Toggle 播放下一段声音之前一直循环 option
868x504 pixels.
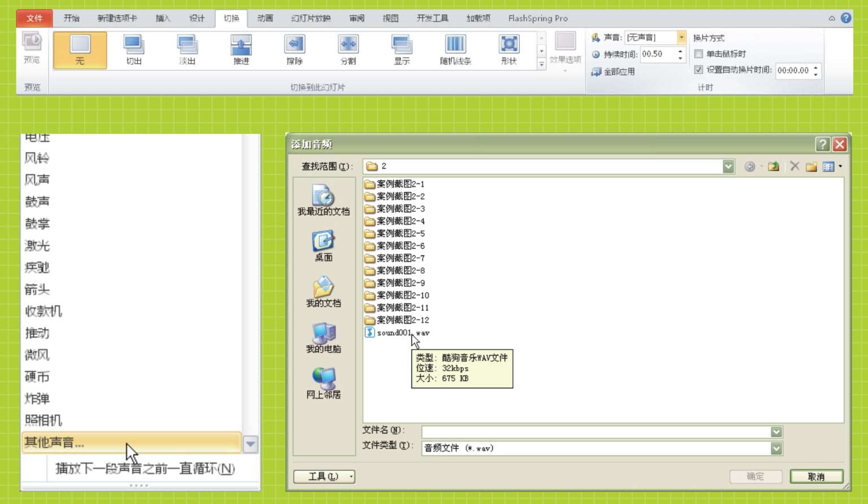point(145,468)
